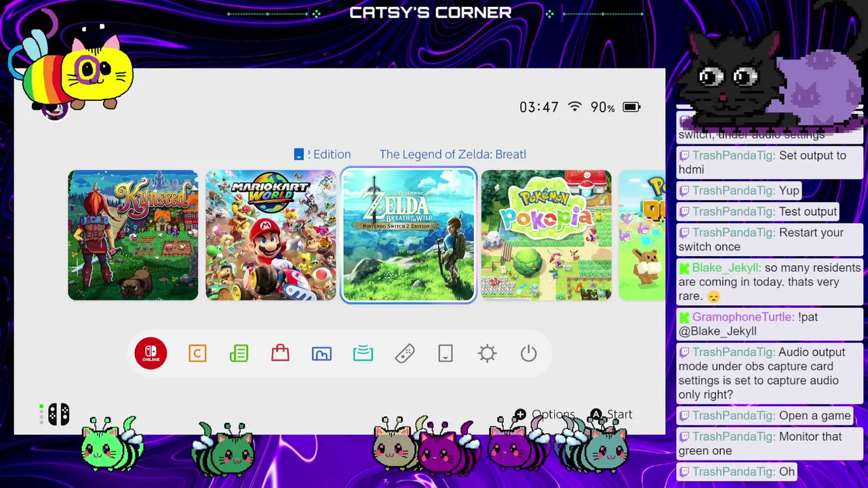The image size is (868, 488).
Task: Select the Pokémon Pokopia game tile
Action: 546,235
